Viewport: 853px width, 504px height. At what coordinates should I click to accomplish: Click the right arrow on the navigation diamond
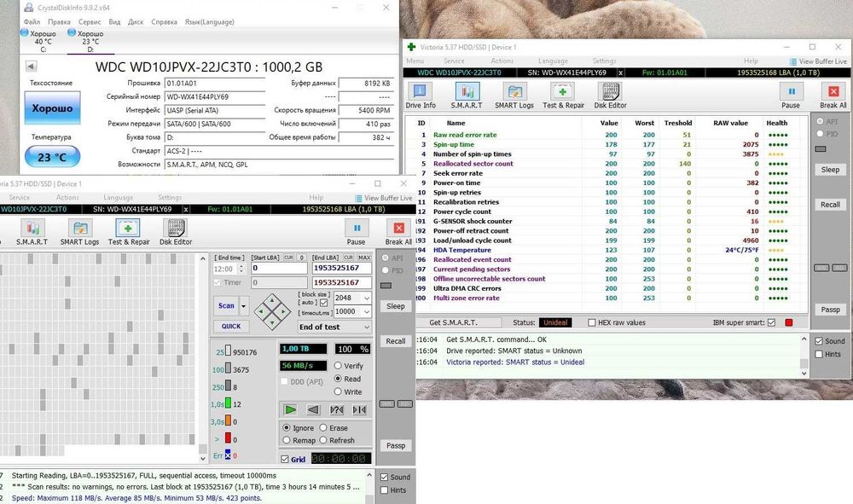284,312
